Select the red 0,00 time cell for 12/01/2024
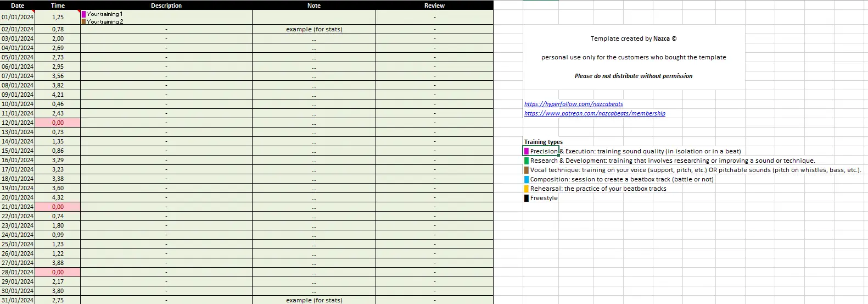The width and height of the screenshot is (868, 304). pyautogui.click(x=58, y=123)
